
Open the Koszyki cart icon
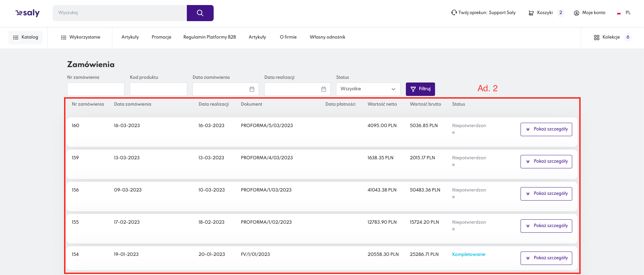531,13
